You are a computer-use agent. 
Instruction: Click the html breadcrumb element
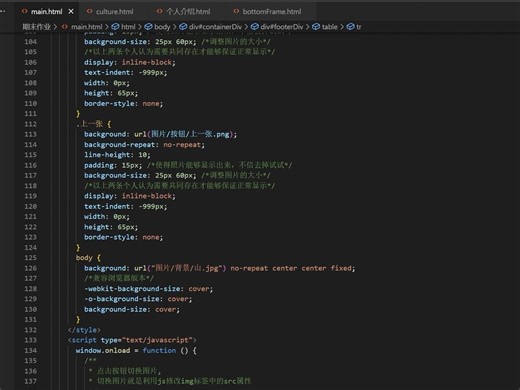(128, 27)
